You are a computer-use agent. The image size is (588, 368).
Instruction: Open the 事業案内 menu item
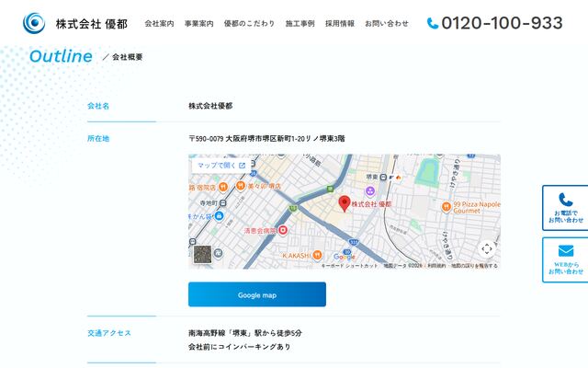pyautogui.click(x=199, y=24)
